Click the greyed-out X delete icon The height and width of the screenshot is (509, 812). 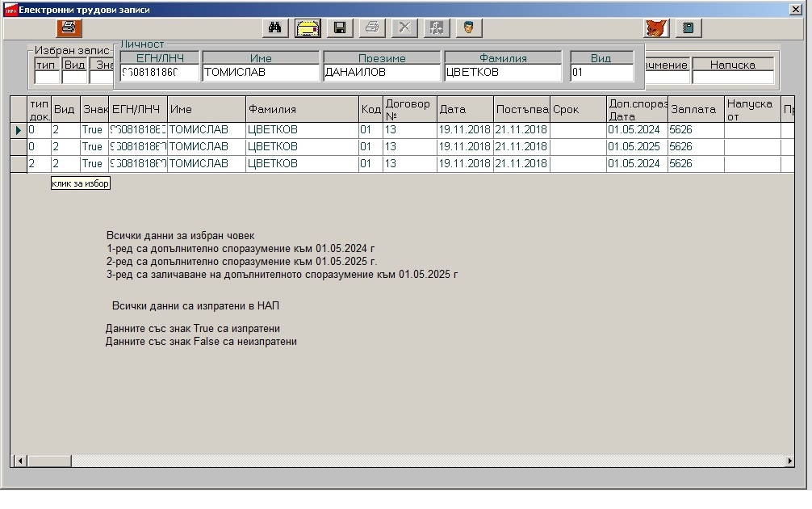click(404, 28)
